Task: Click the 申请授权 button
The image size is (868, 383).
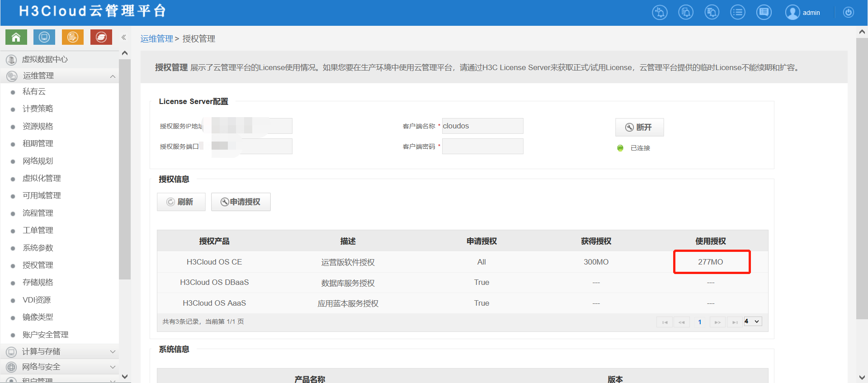Action: click(241, 202)
